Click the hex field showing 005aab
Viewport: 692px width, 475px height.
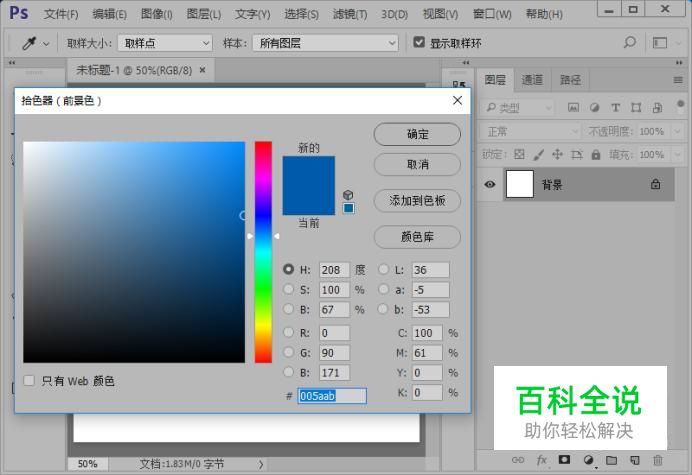click(x=332, y=396)
